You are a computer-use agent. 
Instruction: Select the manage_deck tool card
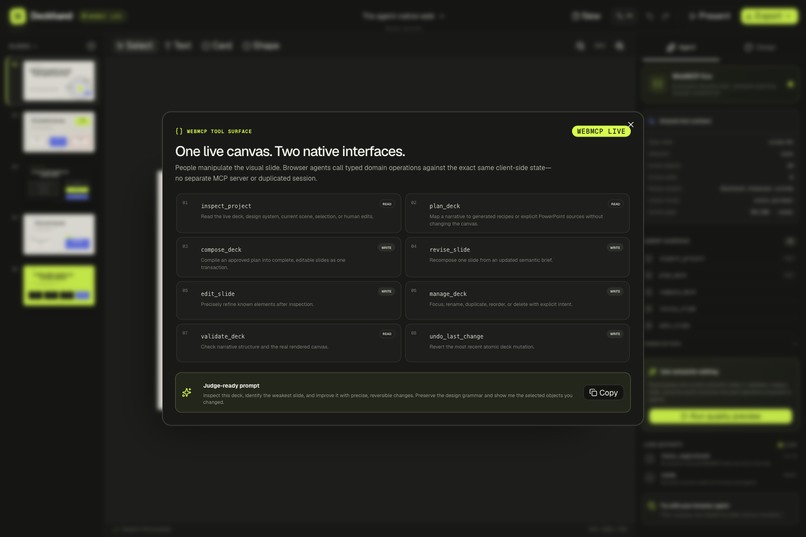point(517,300)
